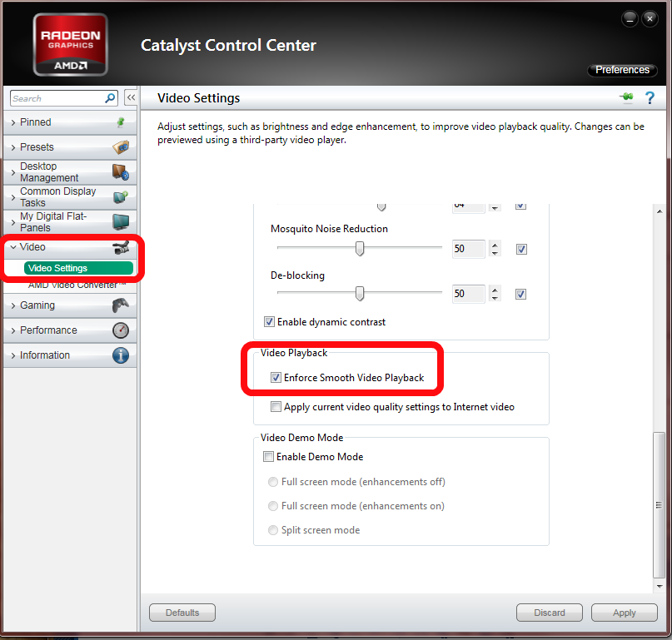The image size is (672, 640).
Task: Click the De-blocking slider handle
Action: coord(360,293)
